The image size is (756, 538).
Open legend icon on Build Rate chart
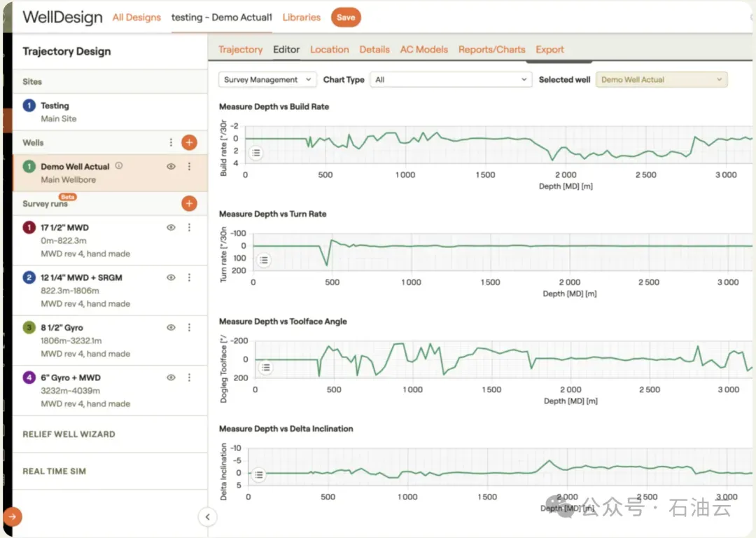point(256,153)
